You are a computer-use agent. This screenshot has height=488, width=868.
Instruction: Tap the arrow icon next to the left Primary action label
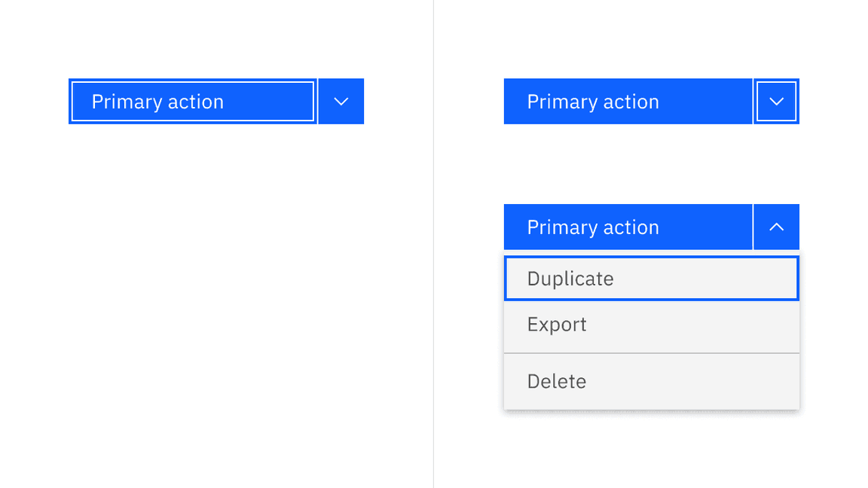click(x=341, y=101)
